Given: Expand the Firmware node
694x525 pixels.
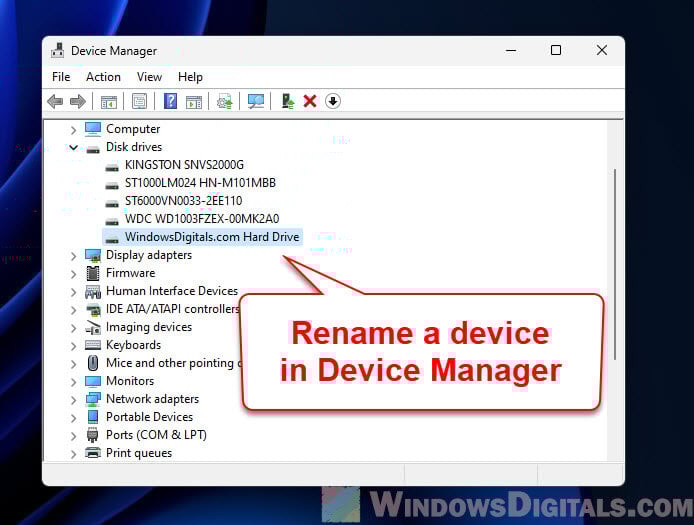Looking at the screenshot, I should coord(73,274).
